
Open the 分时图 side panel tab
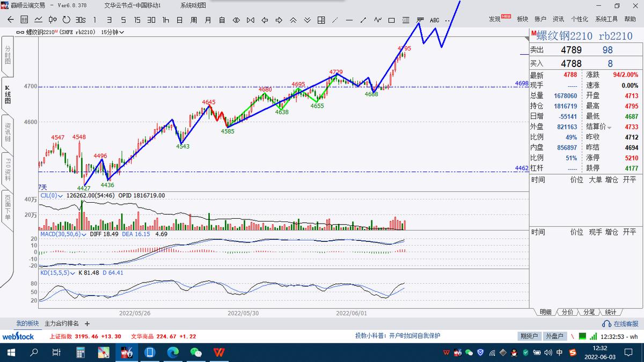(8, 55)
